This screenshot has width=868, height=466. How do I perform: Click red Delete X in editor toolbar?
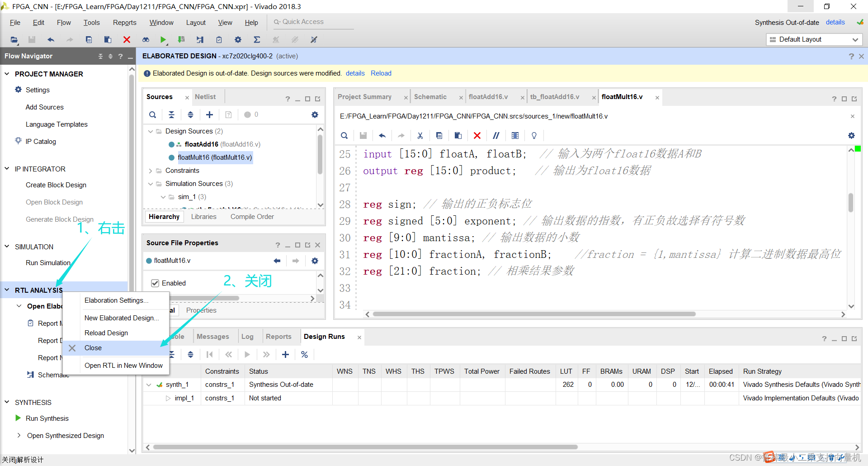pos(477,136)
